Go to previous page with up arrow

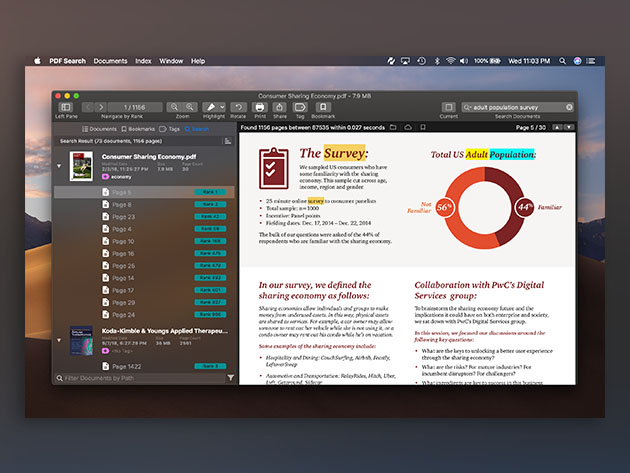click(557, 127)
